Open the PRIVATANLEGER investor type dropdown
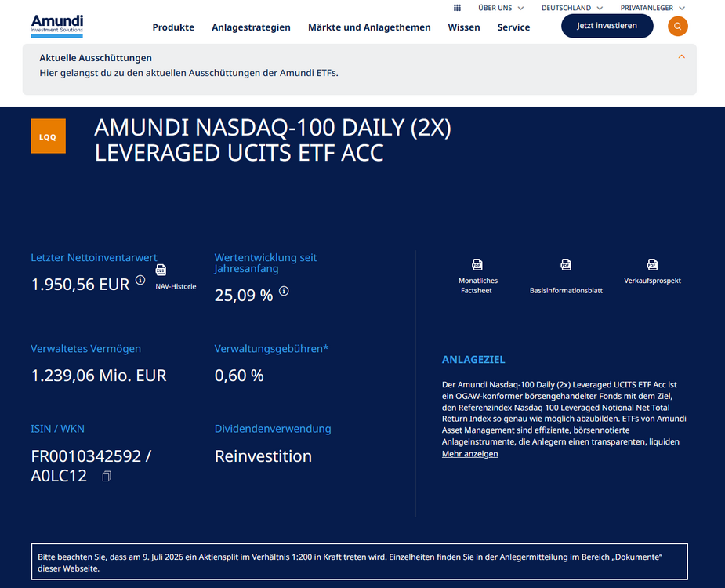The height and width of the screenshot is (588, 725). click(x=652, y=8)
